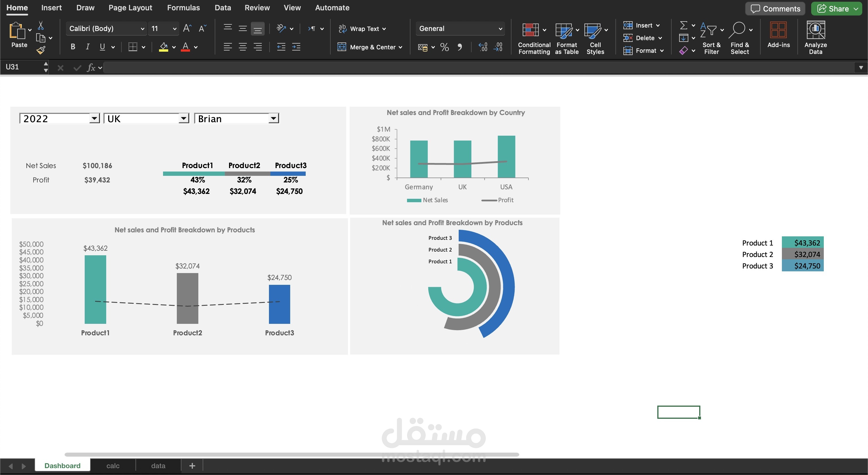Image resolution: width=868 pixels, height=475 pixels.
Task: Open Conditional Formatting
Action: pos(534,38)
